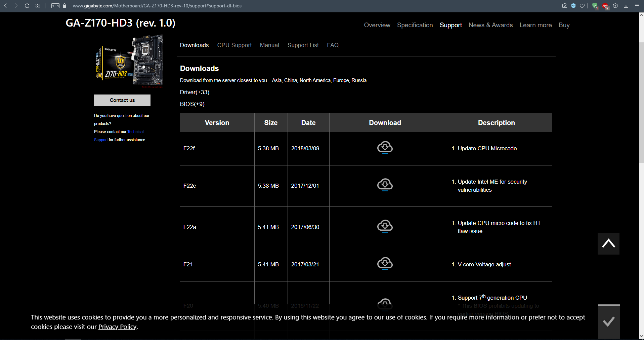Click the date 2018/03/09

pos(305,148)
